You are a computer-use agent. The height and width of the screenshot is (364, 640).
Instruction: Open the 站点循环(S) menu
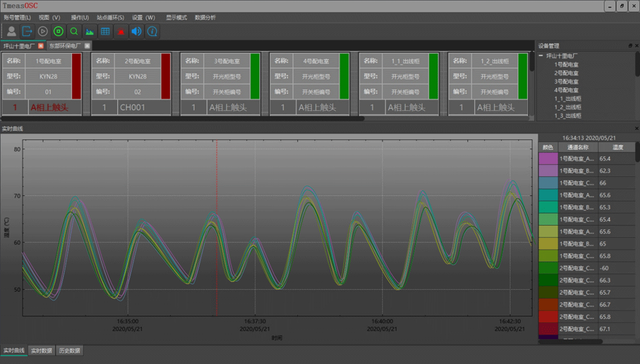tap(110, 17)
